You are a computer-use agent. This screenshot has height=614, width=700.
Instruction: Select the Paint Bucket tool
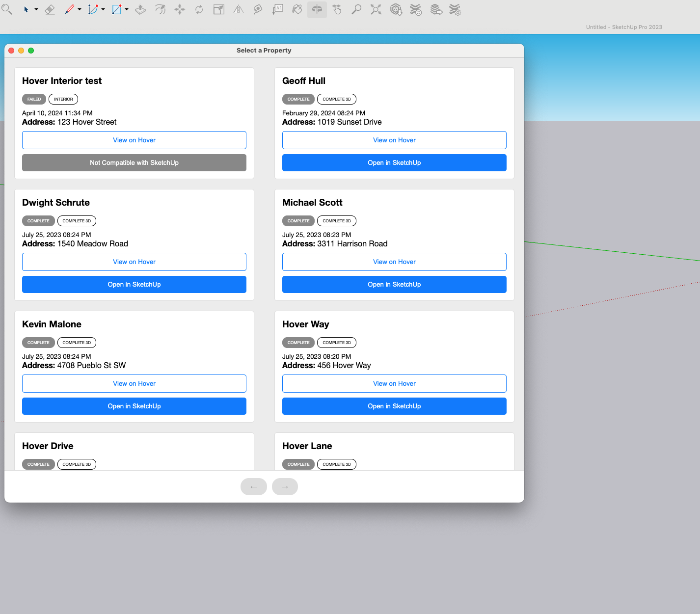tap(297, 9)
